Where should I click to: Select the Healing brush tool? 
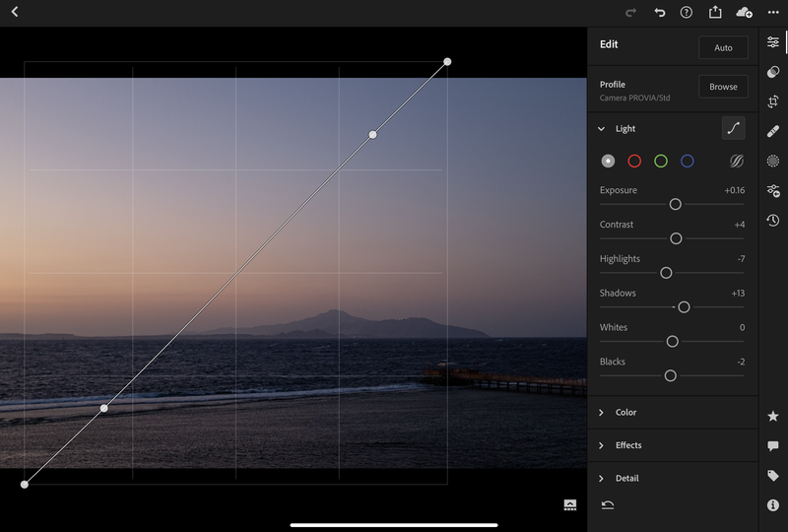[773, 131]
